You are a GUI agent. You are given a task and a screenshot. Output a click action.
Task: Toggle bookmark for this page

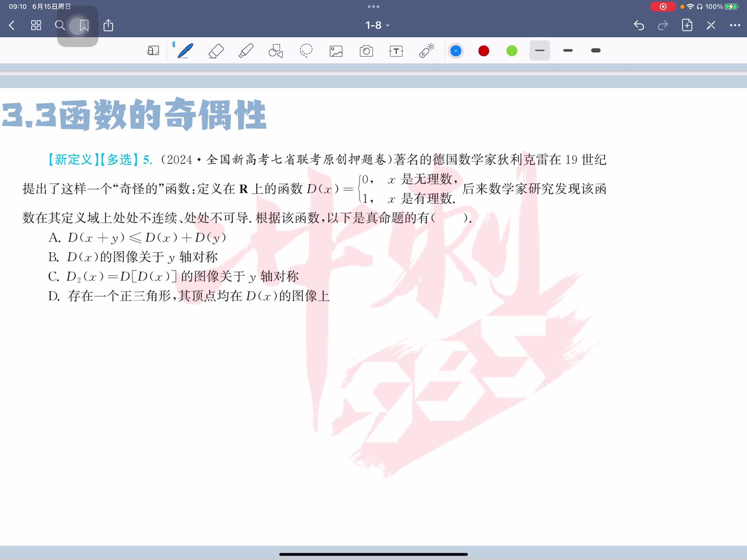coord(84,26)
